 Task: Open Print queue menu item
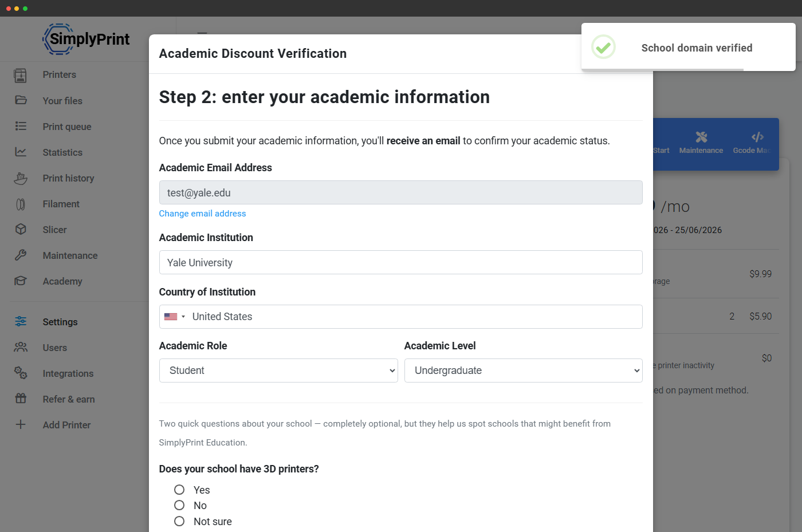coord(67,127)
